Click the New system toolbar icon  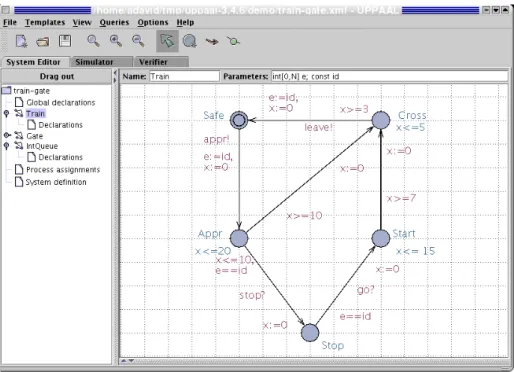22,41
